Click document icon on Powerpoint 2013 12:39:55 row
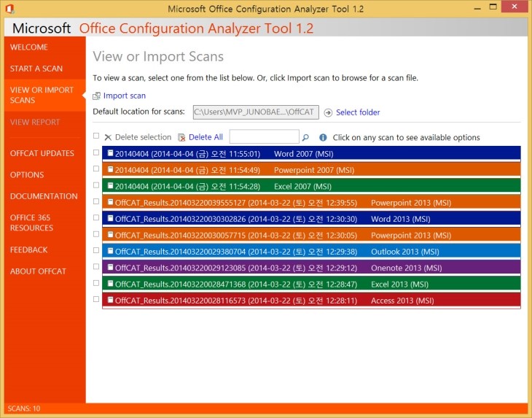Image resolution: width=532 pixels, height=418 pixels. (110, 202)
